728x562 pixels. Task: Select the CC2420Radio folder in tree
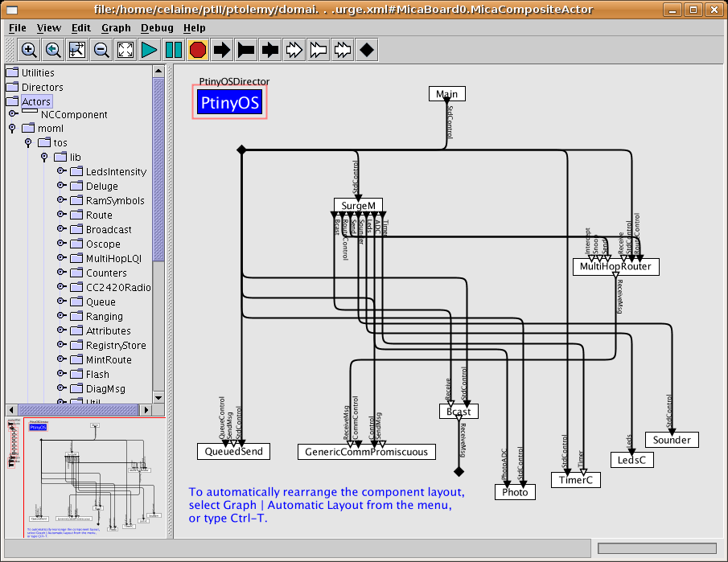tap(110, 287)
